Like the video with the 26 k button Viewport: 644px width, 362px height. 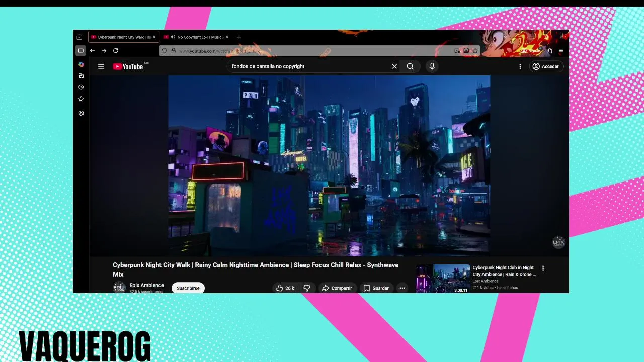(x=285, y=288)
